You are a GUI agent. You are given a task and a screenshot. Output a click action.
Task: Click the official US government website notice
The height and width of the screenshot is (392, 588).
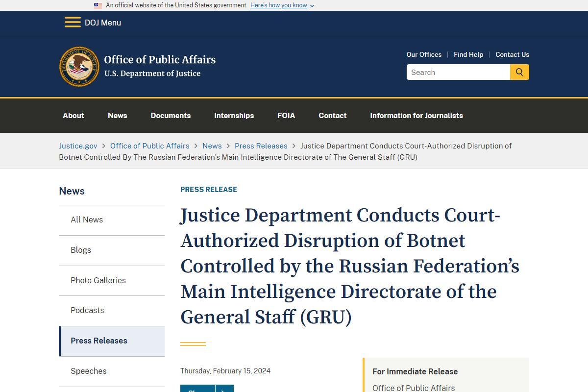(x=176, y=5)
